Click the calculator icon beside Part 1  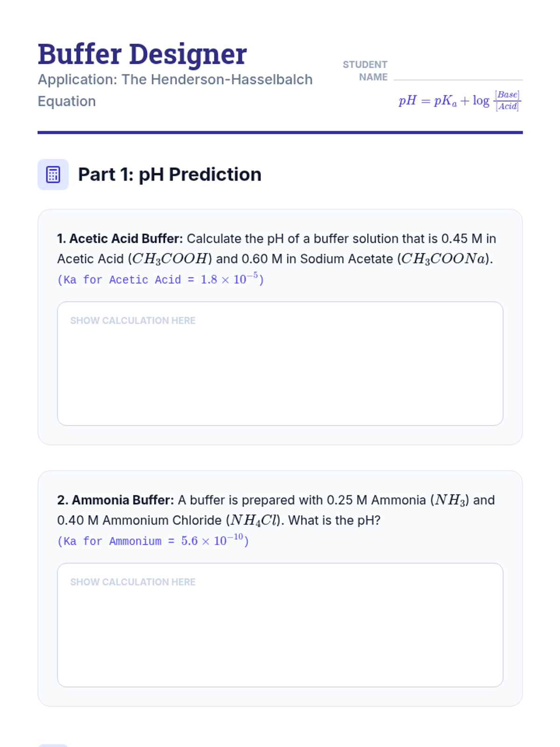click(x=53, y=175)
